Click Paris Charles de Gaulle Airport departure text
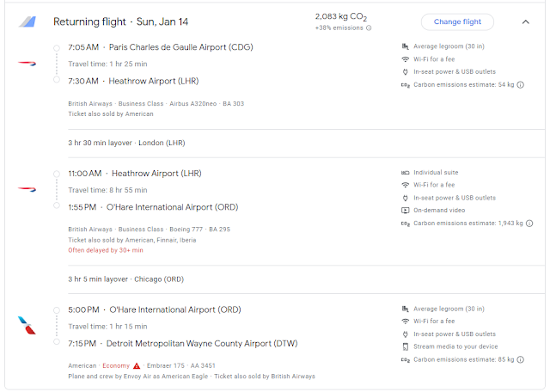The width and height of the screenshot is (550, 392). 180,46
